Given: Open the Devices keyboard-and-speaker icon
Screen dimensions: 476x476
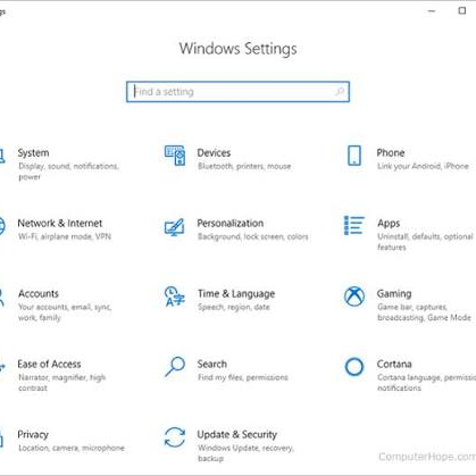Looking at the screenshot, I should coord(175,155).
